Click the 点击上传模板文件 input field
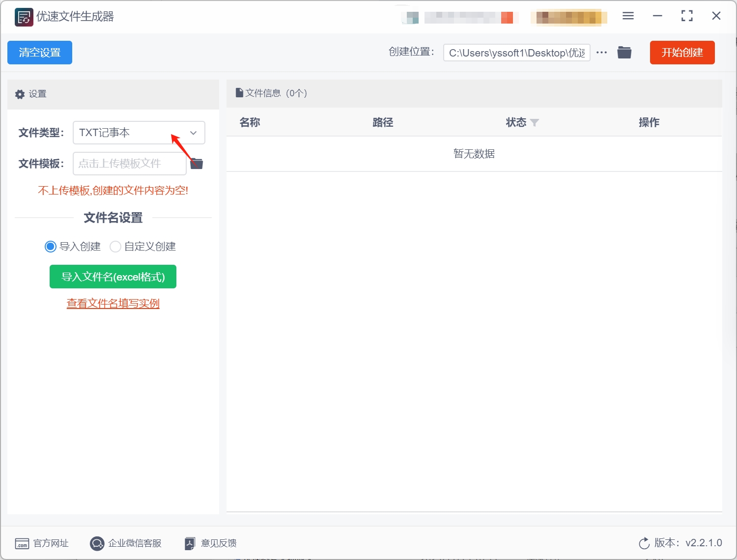The image size is (737, 560). [130, 164]
